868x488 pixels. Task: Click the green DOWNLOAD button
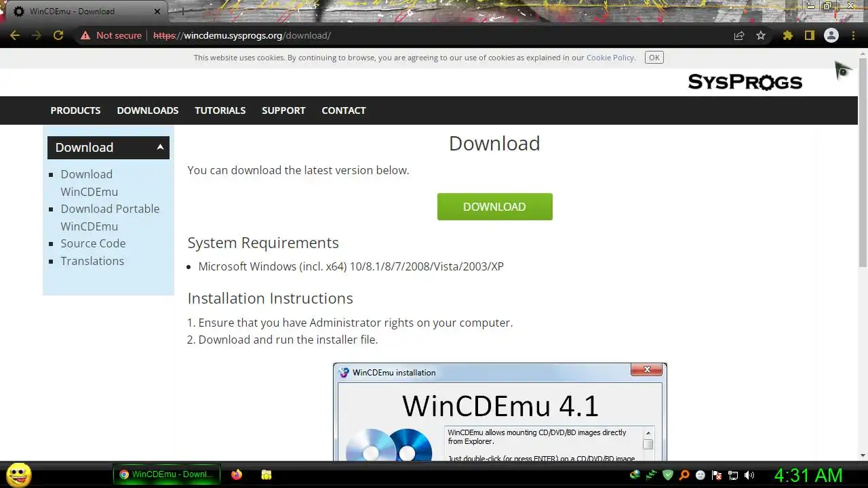pyautogui.click(x=494, y=207)
